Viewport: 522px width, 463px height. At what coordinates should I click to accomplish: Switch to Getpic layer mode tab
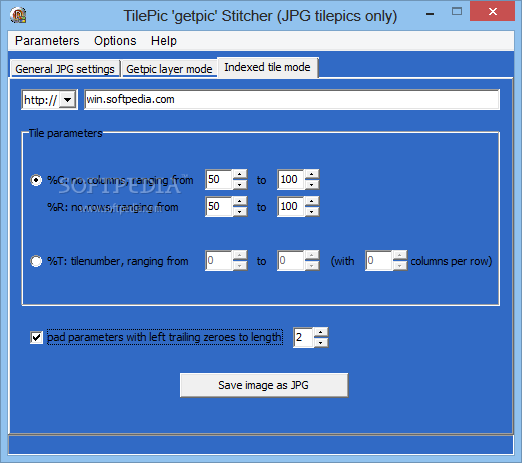point(169,69)
